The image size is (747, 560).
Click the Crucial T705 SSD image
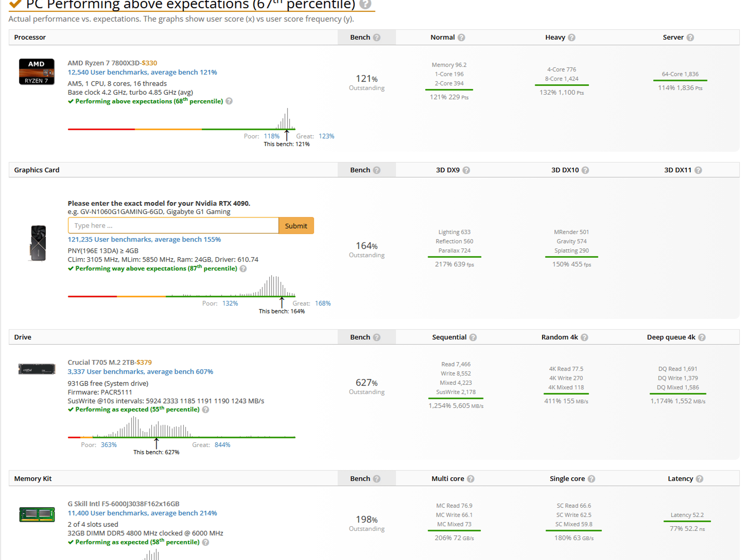coord(37,369)
